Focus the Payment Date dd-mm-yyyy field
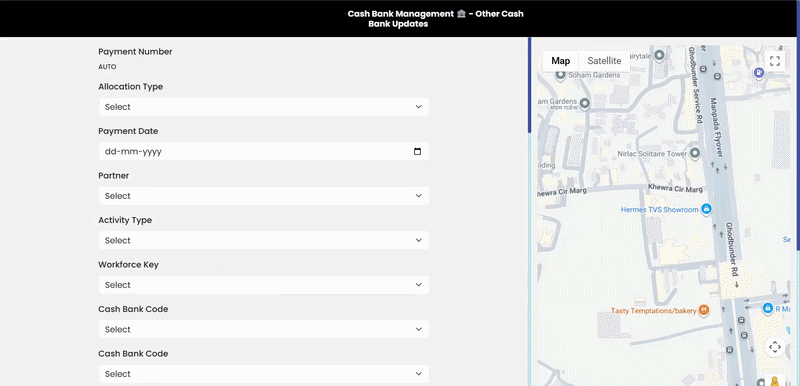This screenshot has height=386, width=800. [263, 151]
